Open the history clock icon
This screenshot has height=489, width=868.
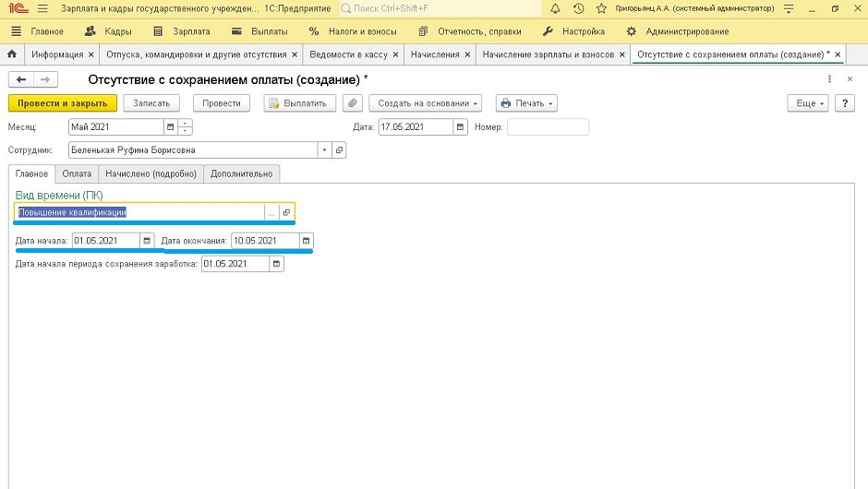click(578, 8)
